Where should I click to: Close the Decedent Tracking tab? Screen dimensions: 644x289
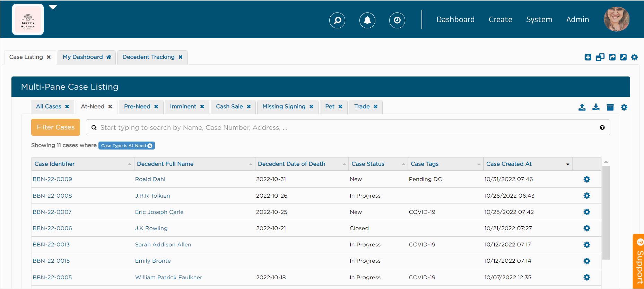(x=181, y=57)
